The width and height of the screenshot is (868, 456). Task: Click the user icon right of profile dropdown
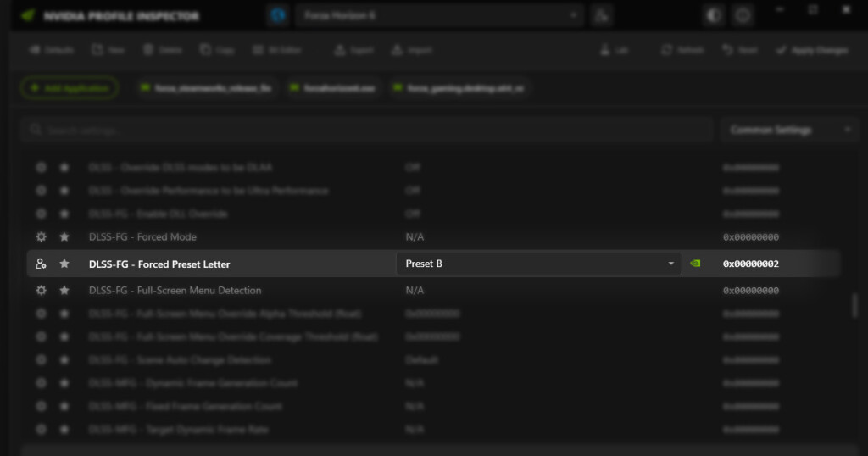point(602,15)
